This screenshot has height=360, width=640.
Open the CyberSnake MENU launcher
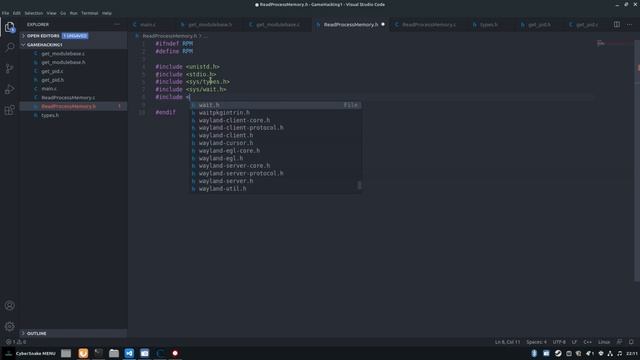(30, 353)
